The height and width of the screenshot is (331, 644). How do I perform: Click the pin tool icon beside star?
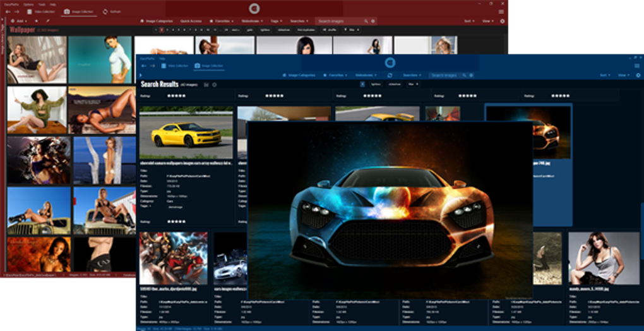point(47,21)
